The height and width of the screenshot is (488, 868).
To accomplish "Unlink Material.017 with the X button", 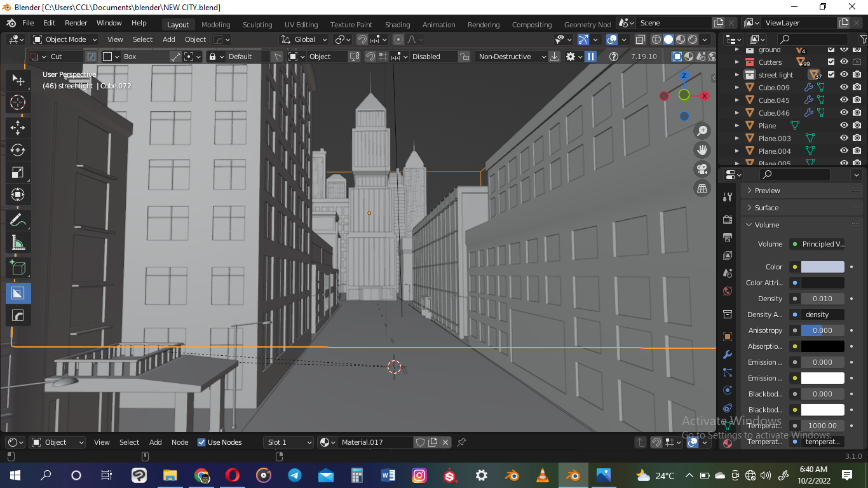I will click(445, 442).
